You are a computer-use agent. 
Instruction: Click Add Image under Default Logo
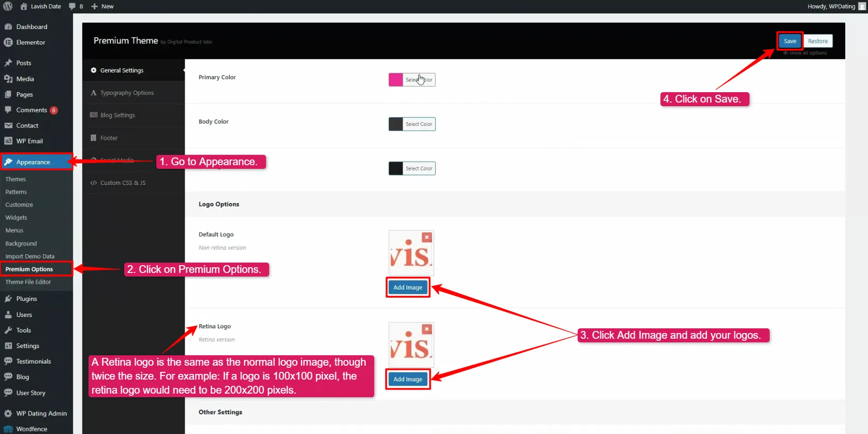pos(407,287)
